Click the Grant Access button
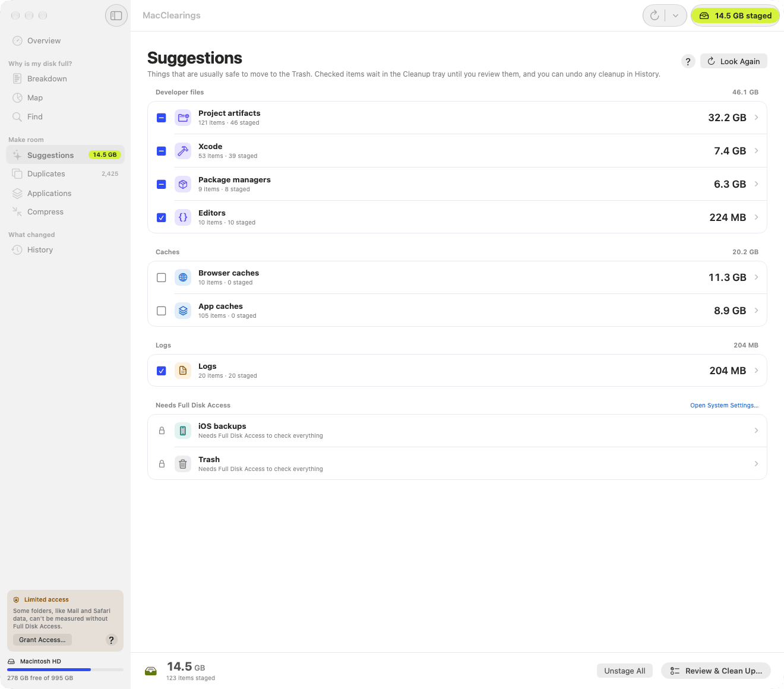 click(x=42, y=640)
